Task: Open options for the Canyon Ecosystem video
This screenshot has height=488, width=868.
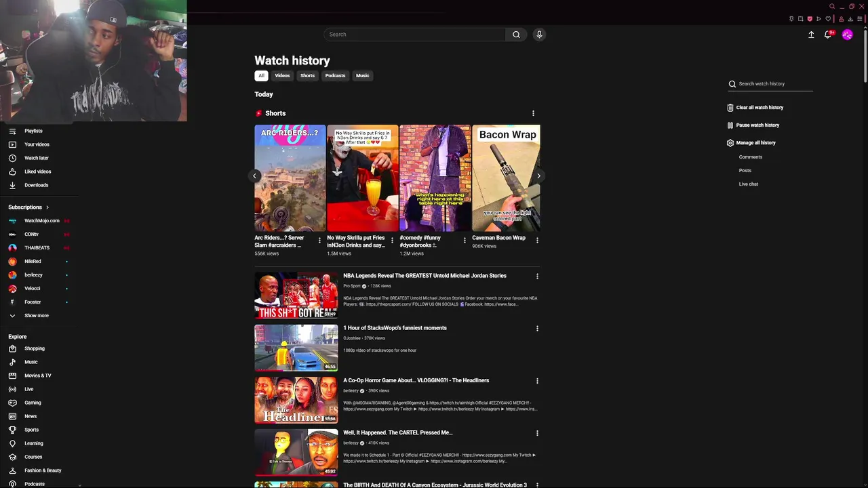Action: (537, 485)
